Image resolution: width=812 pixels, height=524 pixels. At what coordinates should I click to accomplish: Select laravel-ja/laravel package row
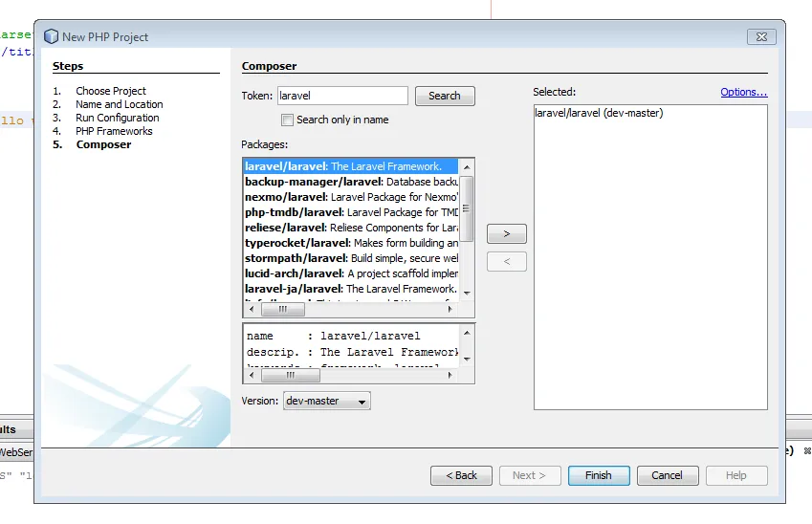351,289
